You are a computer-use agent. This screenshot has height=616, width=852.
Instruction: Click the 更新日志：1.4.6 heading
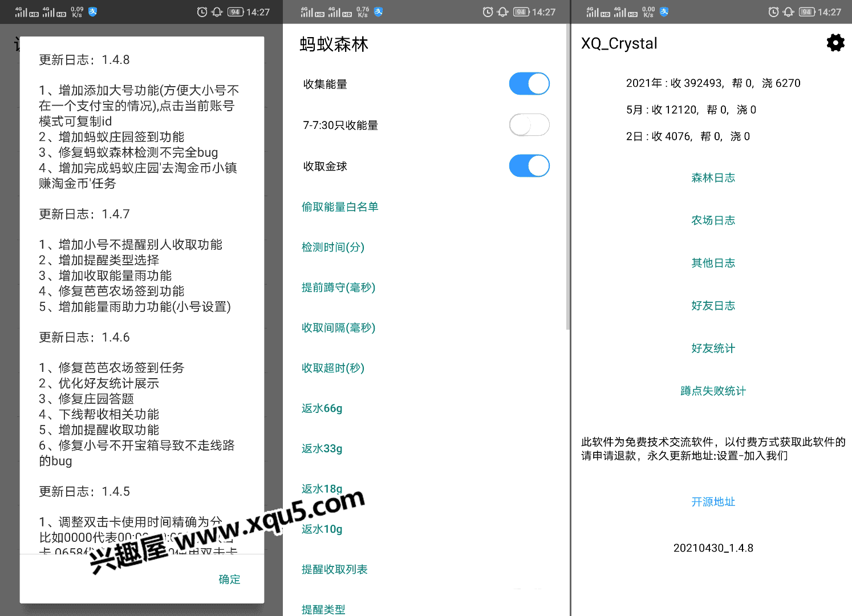84,337
